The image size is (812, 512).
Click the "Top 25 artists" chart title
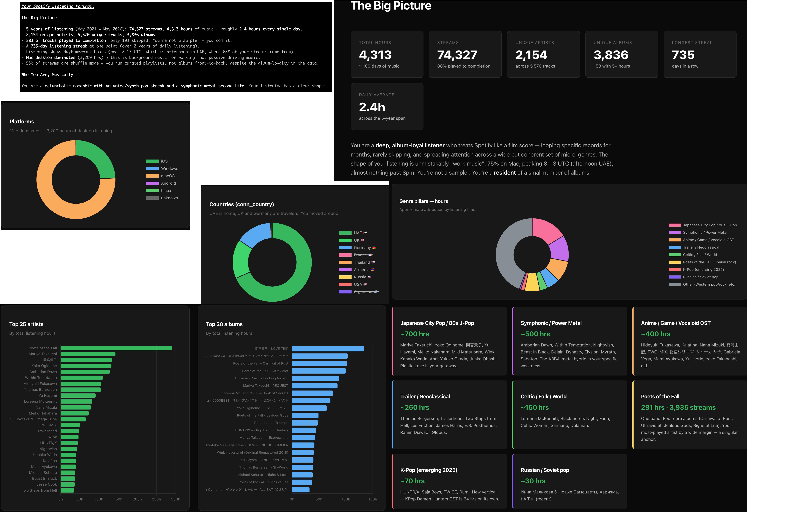coord(26,324)
